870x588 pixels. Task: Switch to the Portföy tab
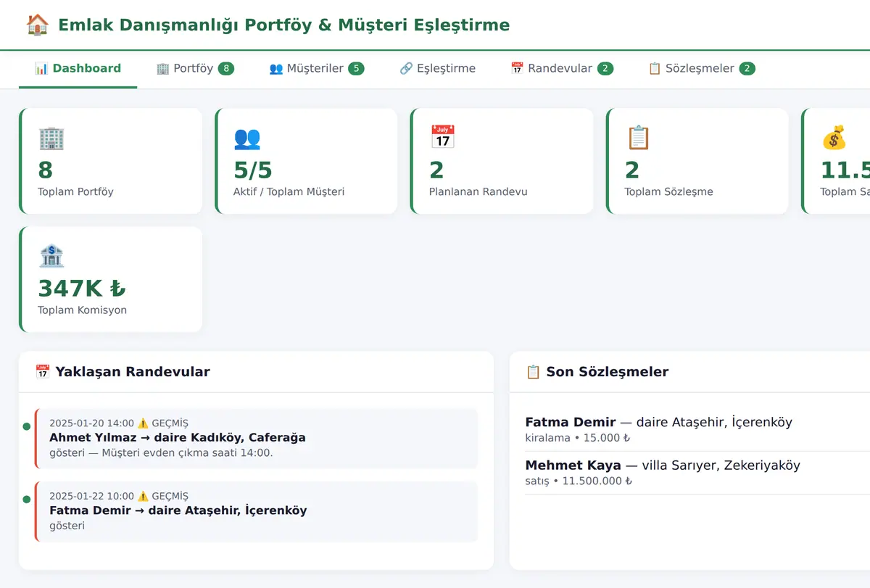click(195, 69)
